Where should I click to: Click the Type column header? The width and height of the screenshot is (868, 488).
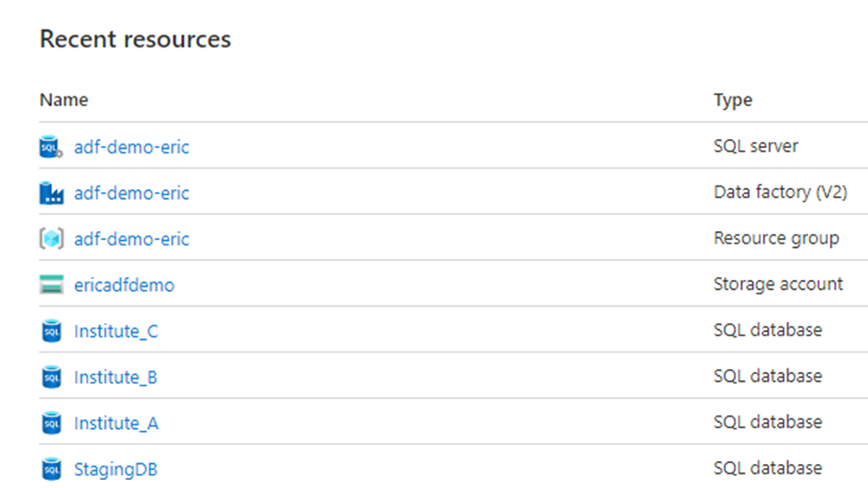pos(733,100)
